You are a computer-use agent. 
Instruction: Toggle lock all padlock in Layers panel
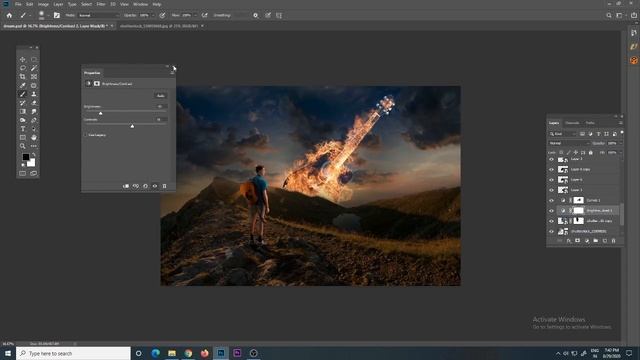(x=591, y=153)
